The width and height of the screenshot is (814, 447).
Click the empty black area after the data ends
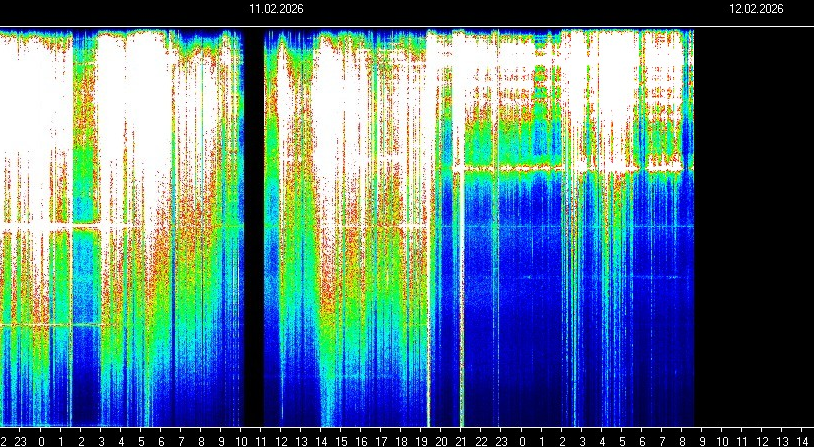coord(753,230)
